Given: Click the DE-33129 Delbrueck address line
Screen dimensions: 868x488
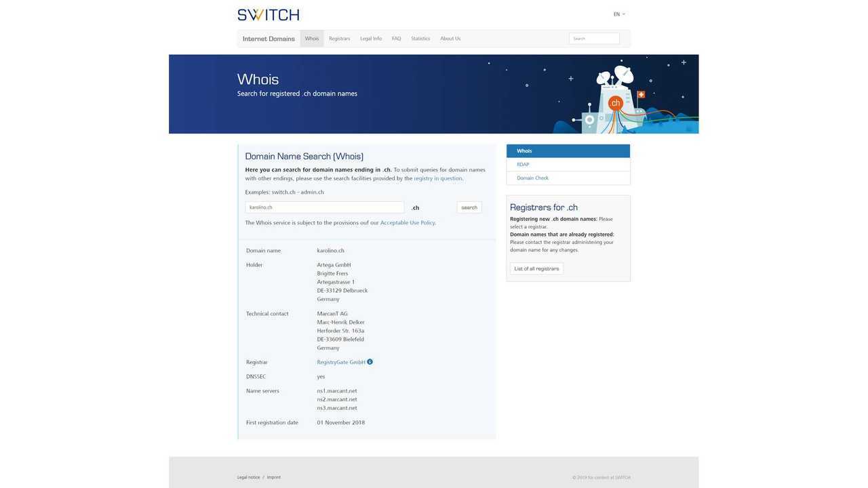Looking at the screenshot, I should coord(342,290).
